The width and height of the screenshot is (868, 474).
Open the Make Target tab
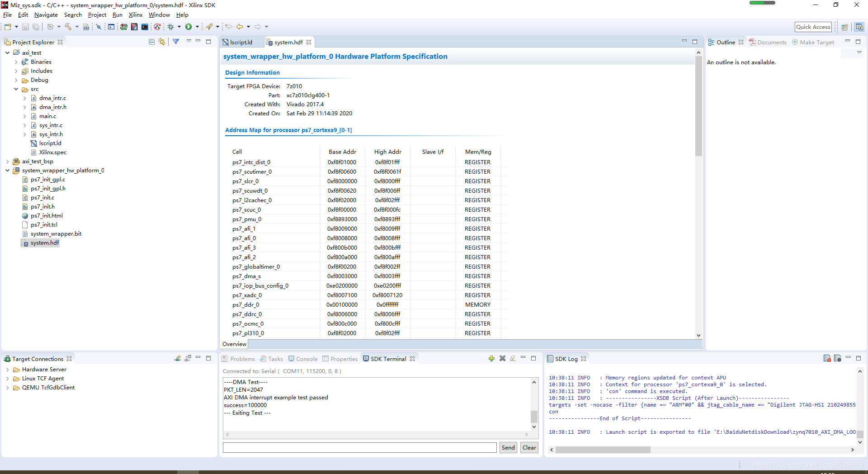click(x=813, y=42)
